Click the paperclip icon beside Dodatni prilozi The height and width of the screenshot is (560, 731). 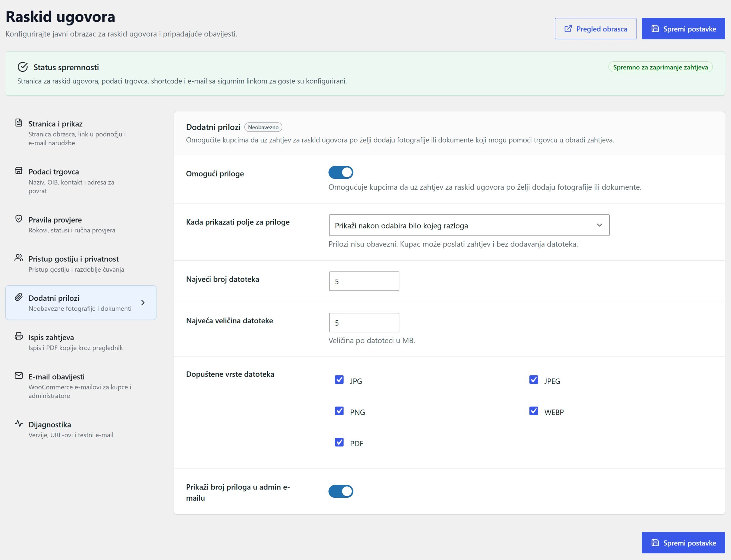click(19, 297)
